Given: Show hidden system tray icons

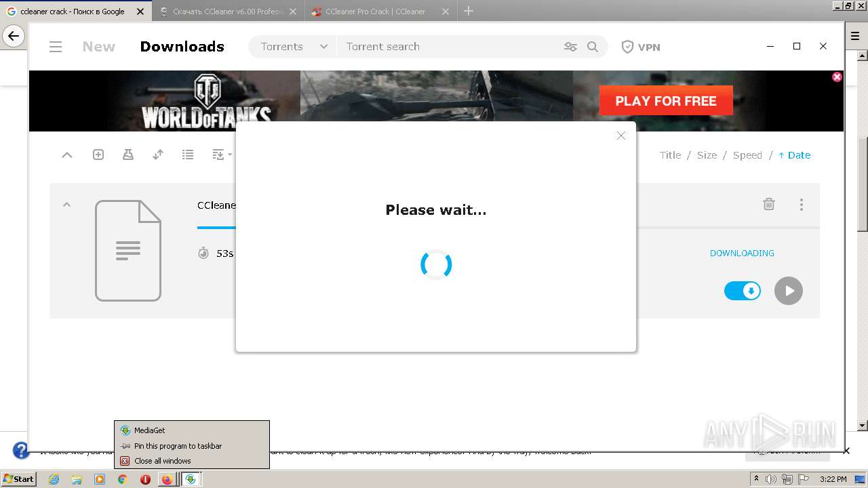Looking at the screenshot, I should pos(756,479).
